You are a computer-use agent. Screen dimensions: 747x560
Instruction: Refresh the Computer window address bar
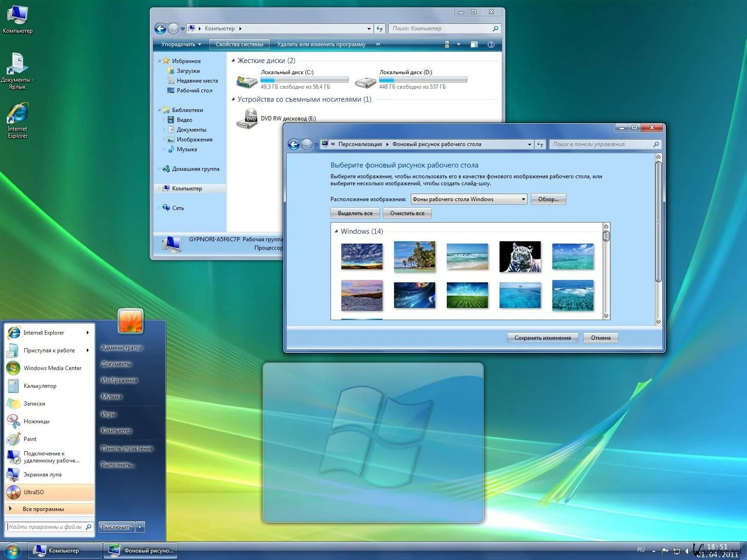click(380, 28)
